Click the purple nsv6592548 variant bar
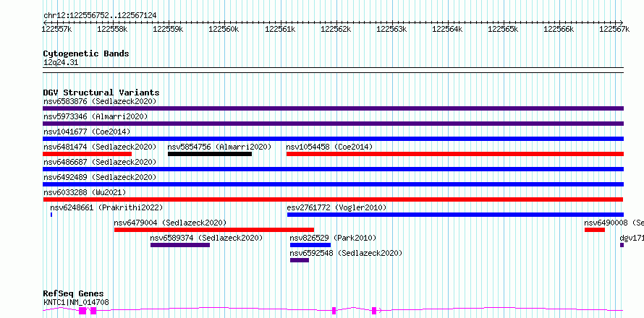Viewport: 644px width, 318px height. (300, 260)
